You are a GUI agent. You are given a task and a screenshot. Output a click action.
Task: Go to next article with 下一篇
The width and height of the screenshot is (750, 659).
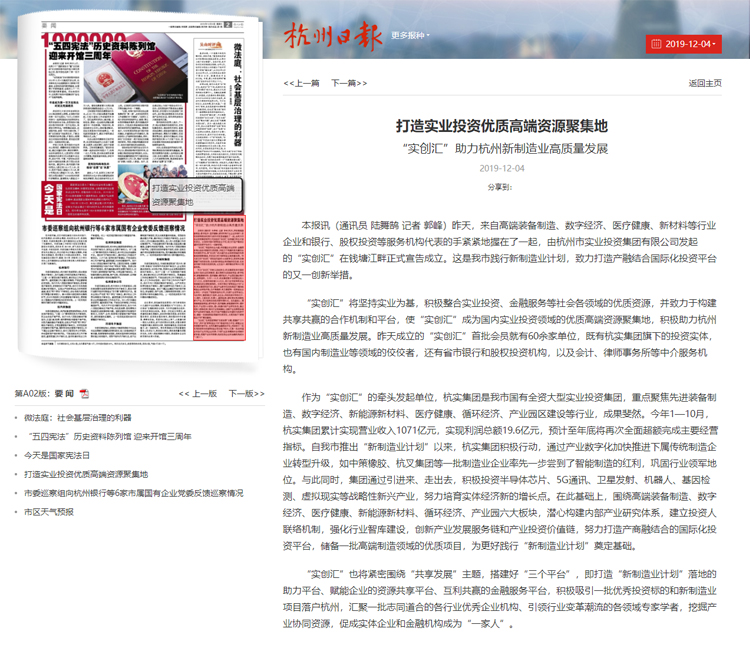[347, 84]
